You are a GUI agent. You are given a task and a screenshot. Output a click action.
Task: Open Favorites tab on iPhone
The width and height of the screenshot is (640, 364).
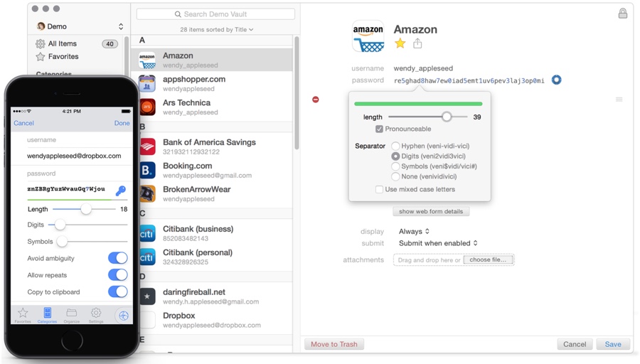[x=23, y=315]
